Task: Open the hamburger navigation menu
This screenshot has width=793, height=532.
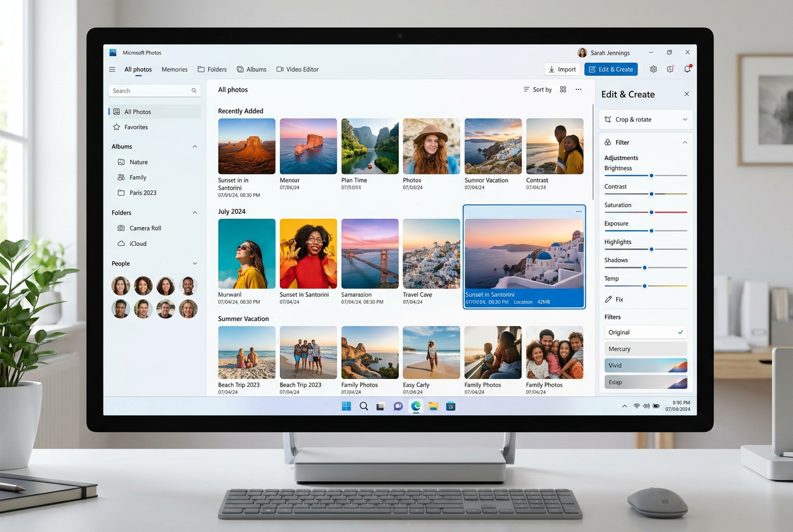Action: click(x=112, y=70)
